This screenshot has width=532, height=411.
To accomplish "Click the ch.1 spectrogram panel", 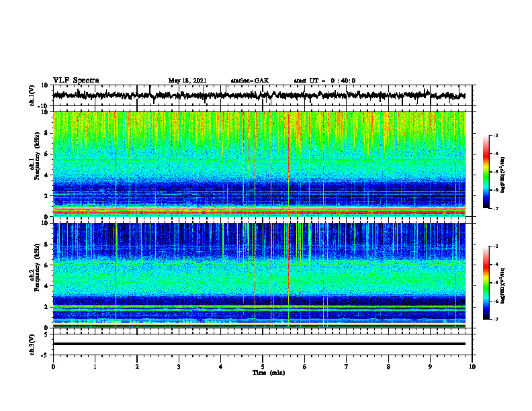I will tap(259, 164).
